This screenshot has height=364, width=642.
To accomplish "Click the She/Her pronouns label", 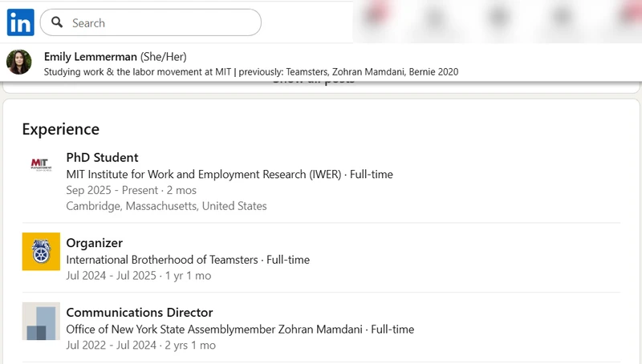I will 163,56.
